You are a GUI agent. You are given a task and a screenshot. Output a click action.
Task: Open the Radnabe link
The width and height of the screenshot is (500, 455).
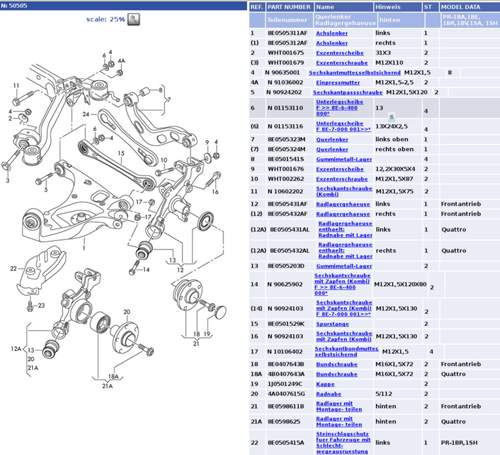[328, 394]
